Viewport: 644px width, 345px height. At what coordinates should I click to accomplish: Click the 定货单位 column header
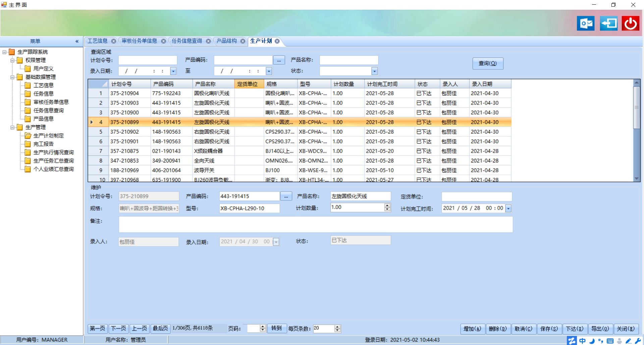pyautogui.click(x=249, y=84)
